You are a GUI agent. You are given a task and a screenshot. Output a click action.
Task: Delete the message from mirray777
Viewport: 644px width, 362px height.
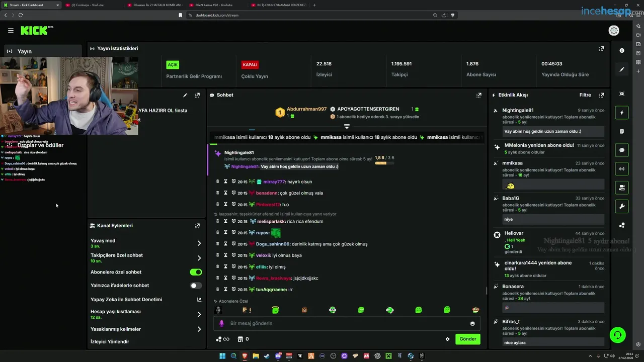(x=218, y=182)
